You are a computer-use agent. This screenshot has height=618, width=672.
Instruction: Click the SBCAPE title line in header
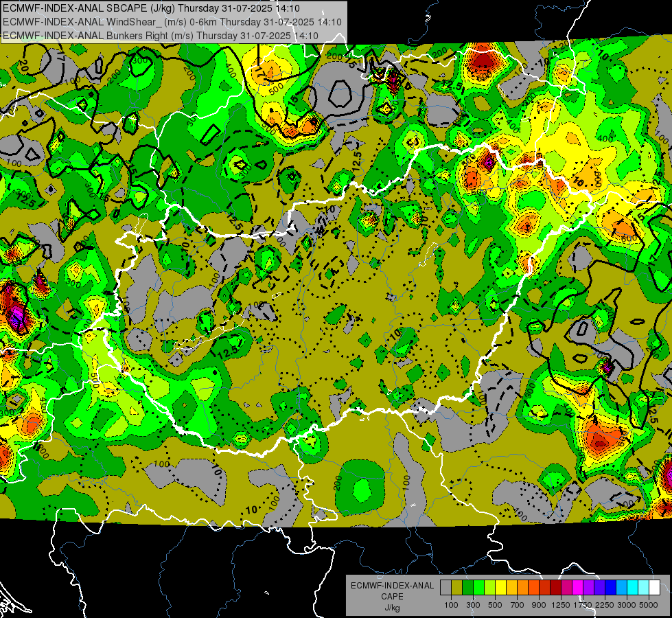(151, 8)
